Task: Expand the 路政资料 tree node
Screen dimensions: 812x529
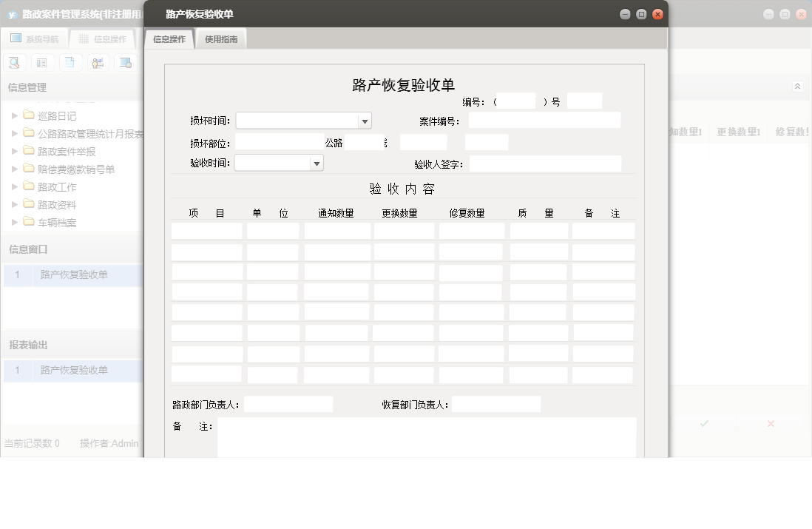Action: click(15, 204)
